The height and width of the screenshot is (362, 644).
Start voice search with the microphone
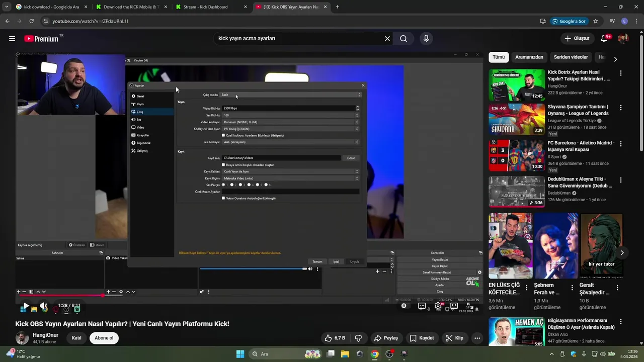point(426,39)
